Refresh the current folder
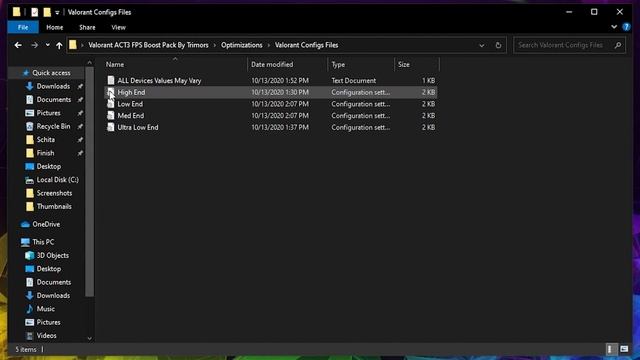Screen dimensions: 640x360 498,45
